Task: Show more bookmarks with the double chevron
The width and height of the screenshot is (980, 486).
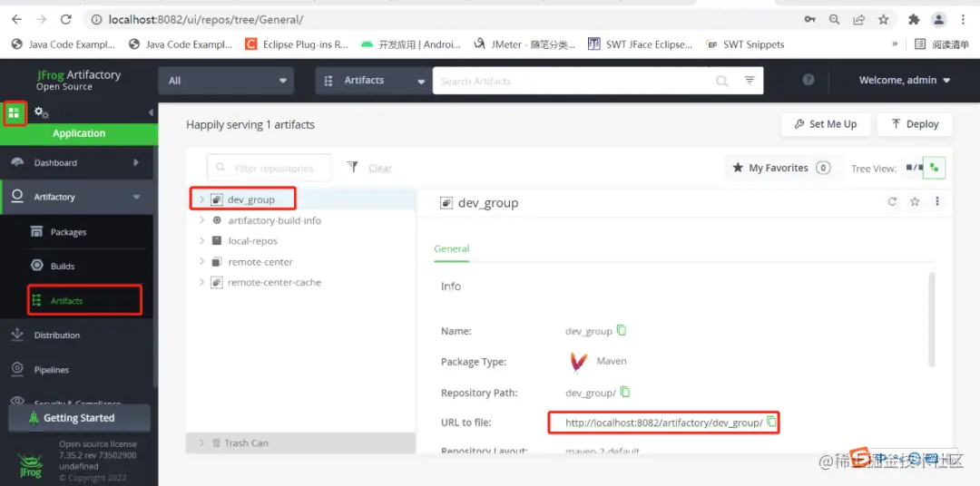Action: pyautogui.click(x=895, y=44)
